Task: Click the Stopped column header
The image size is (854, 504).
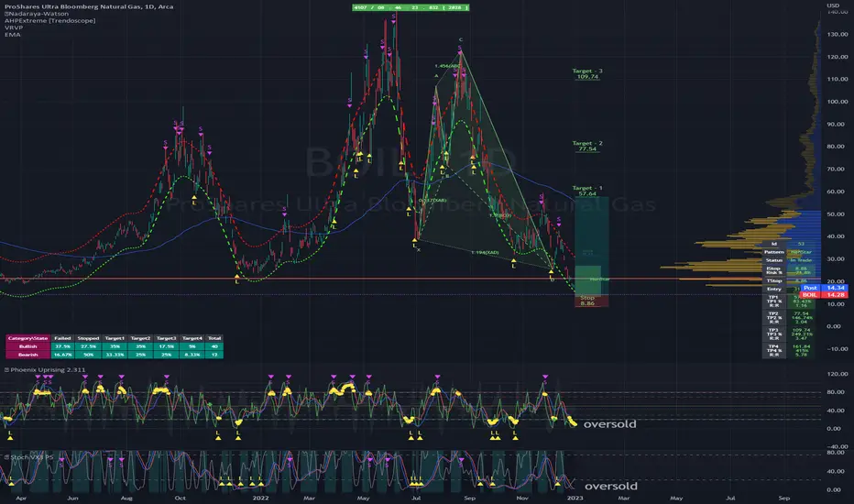Action: pos(88,338)
